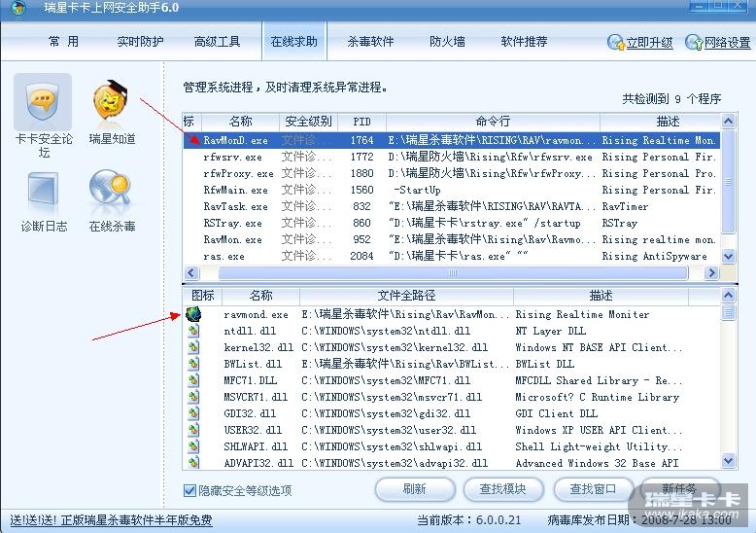
Task: Sort processes by the PID column header
Action: [x=361, y=122]
